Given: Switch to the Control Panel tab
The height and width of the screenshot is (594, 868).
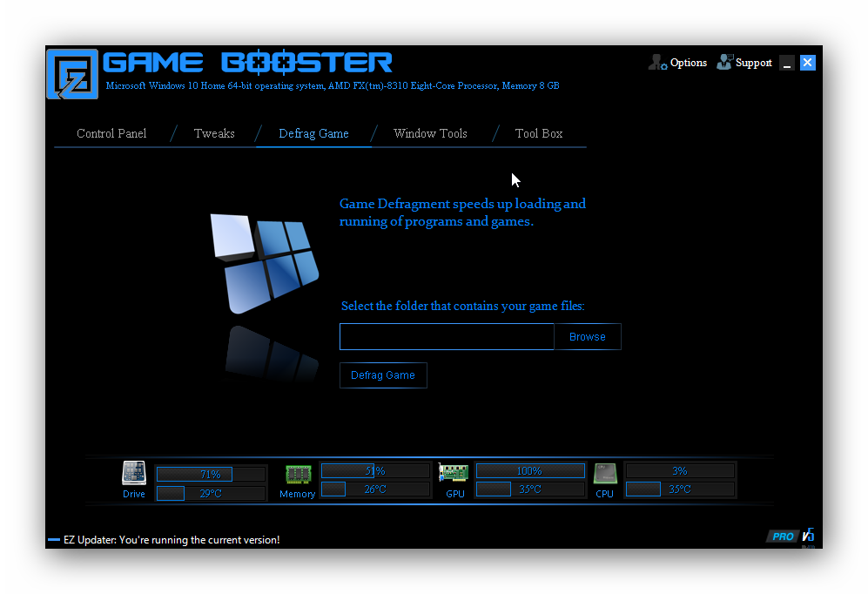Looking at the screenshot, I should (x=111, y=133).
